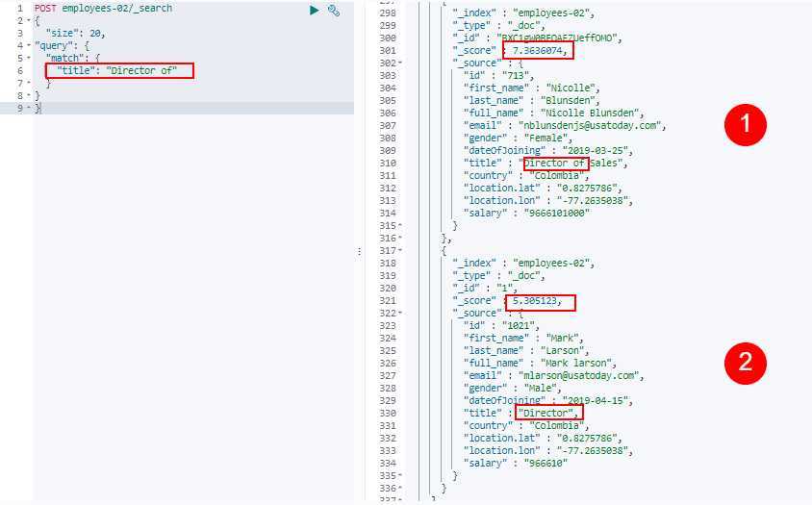Click "full_name" : "Nicolle Blunsden" line
Viewport: 812px width, 505px height.
[551, 113]
